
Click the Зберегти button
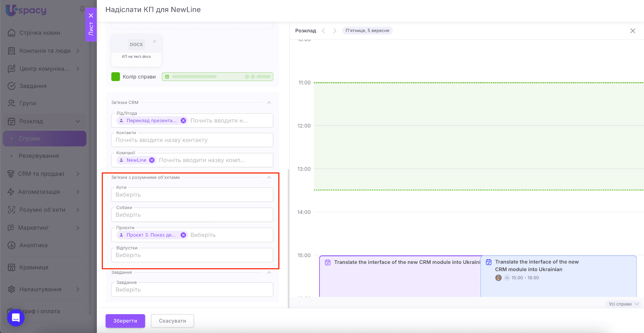pos(125,321)
